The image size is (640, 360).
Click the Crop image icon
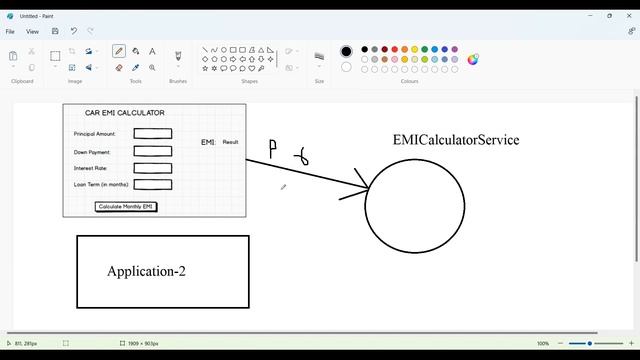72,51
